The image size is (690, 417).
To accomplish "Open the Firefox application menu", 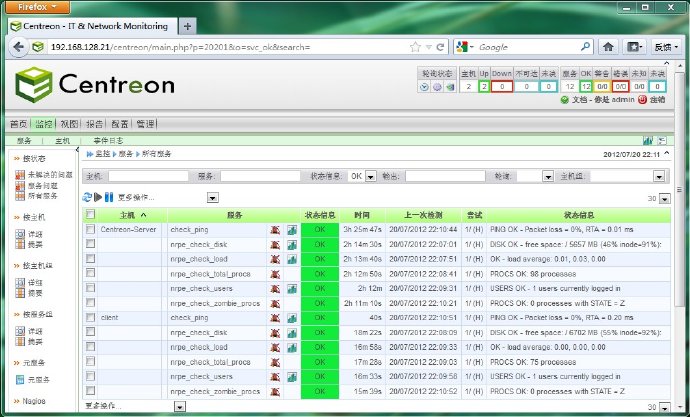I will click(x=38, y=7).
